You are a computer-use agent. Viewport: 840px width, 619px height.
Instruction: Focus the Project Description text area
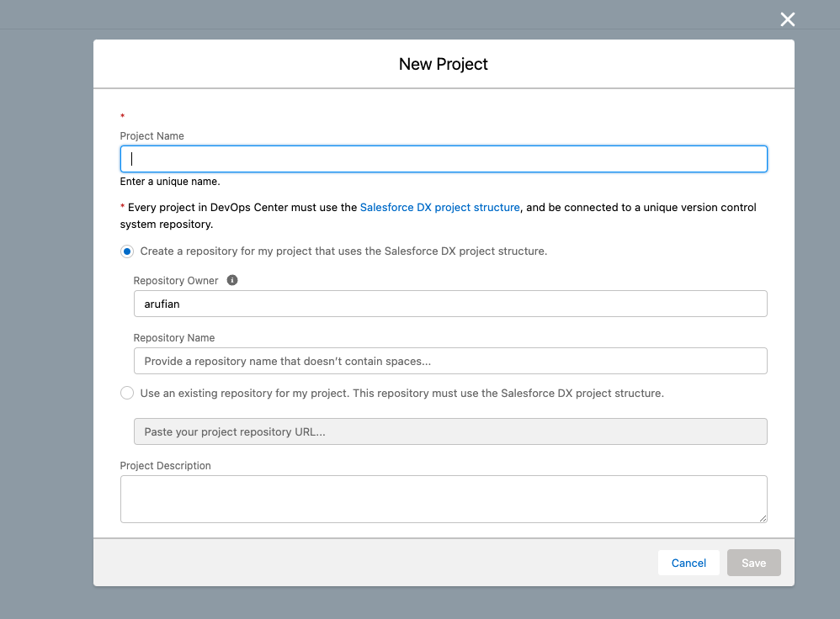[444, 499]
